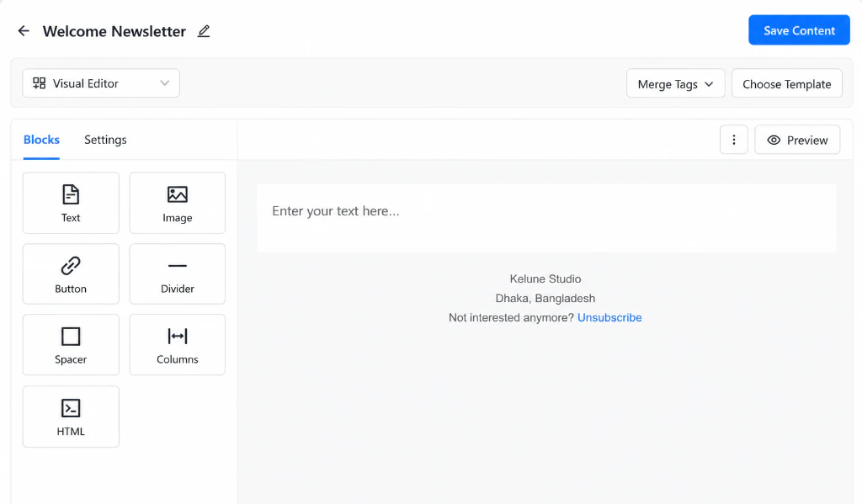
Task: Click the Preview button
Action: tap(797, 140)
